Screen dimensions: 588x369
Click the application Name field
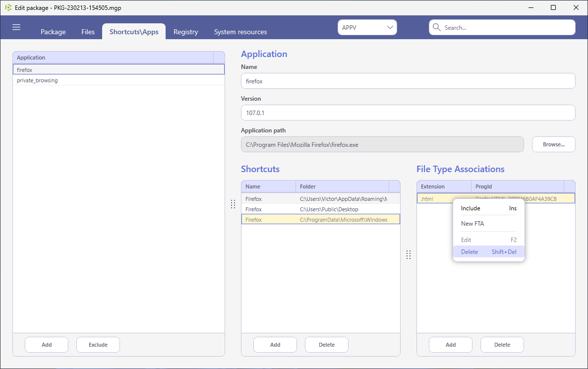click(408, 81)
